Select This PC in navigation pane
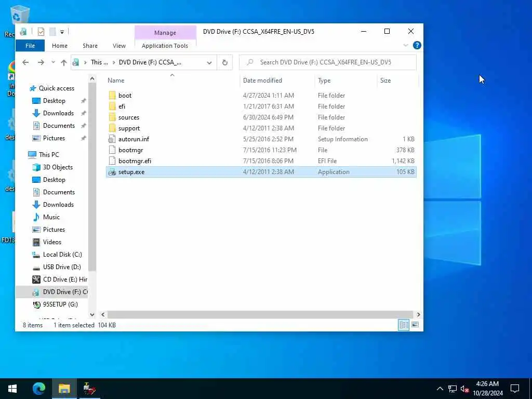Screen dimensions: 532x399 click(49, 155)
